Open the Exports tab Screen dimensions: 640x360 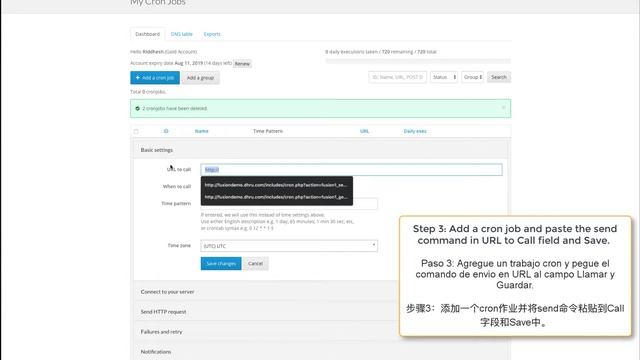(x=212, y=34)
